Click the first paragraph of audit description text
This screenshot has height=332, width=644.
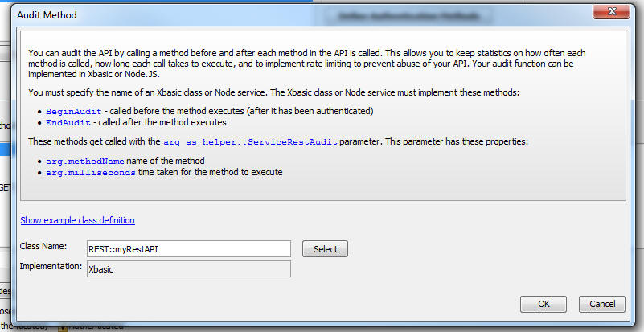coord(307,64)
